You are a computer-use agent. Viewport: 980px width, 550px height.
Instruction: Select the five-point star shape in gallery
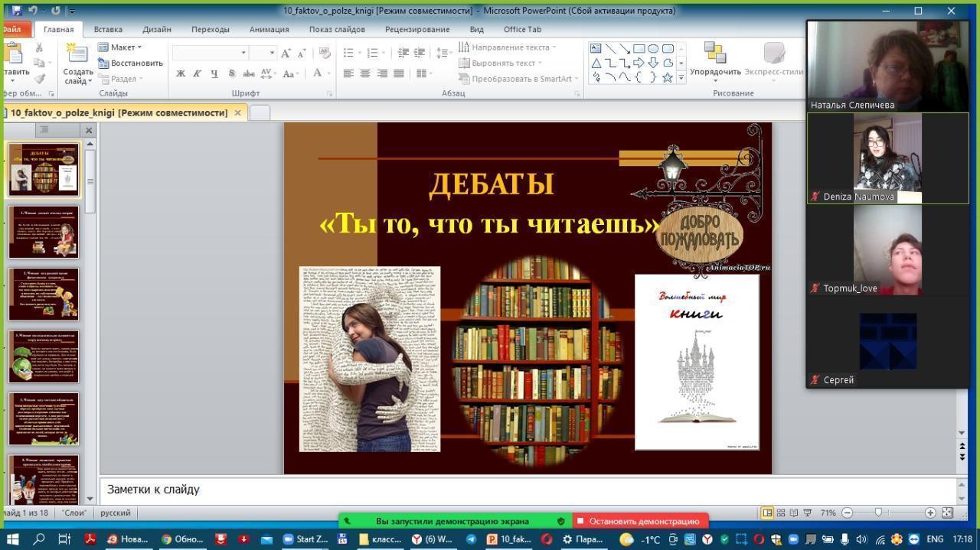tap(667, 77)
